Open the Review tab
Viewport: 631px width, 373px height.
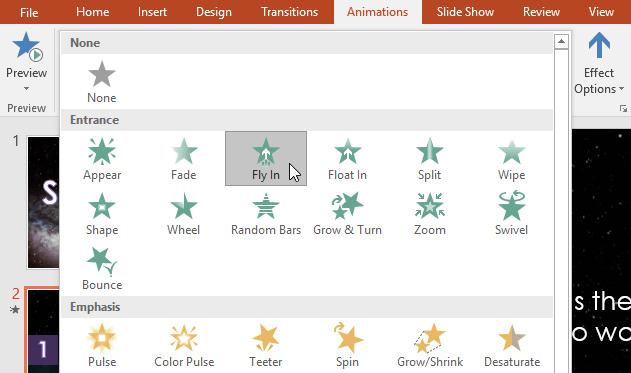point(541,12)
